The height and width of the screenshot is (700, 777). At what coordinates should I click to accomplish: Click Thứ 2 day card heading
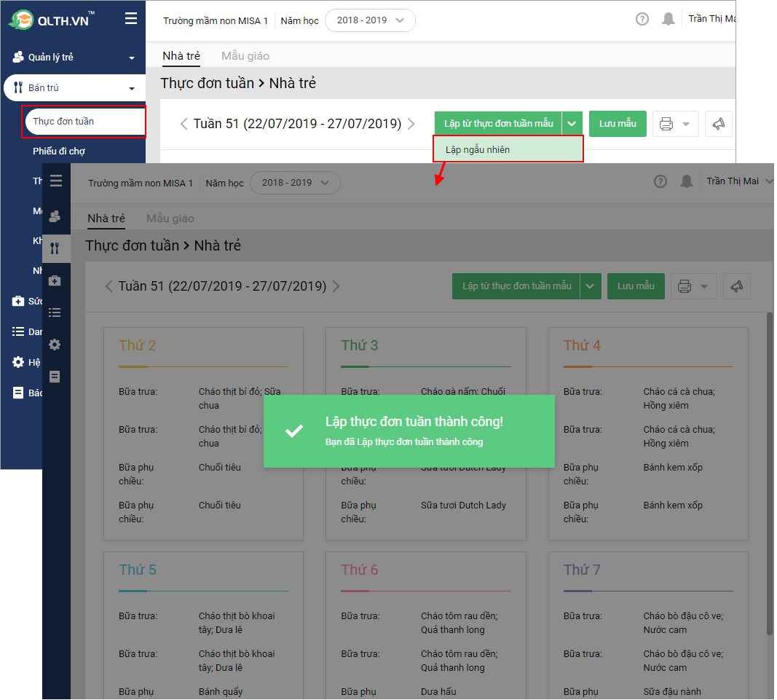(x=137, y=345)
